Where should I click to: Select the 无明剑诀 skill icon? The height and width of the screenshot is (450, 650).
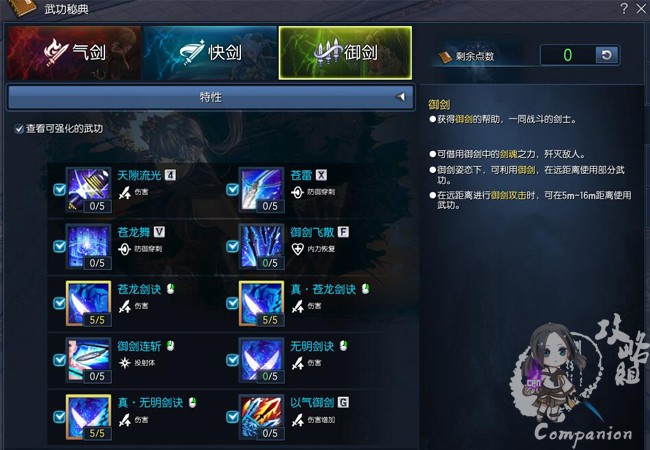click(x=262, y=360)
